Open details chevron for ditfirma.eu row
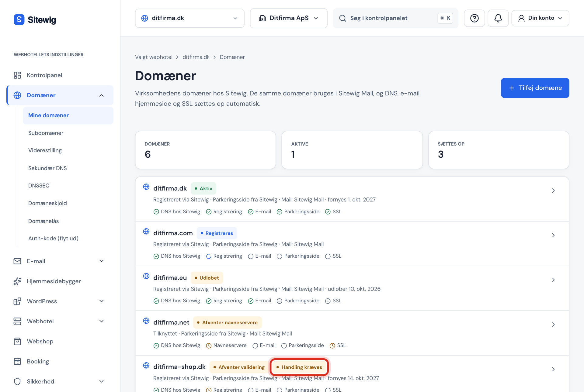 (553, 280)
